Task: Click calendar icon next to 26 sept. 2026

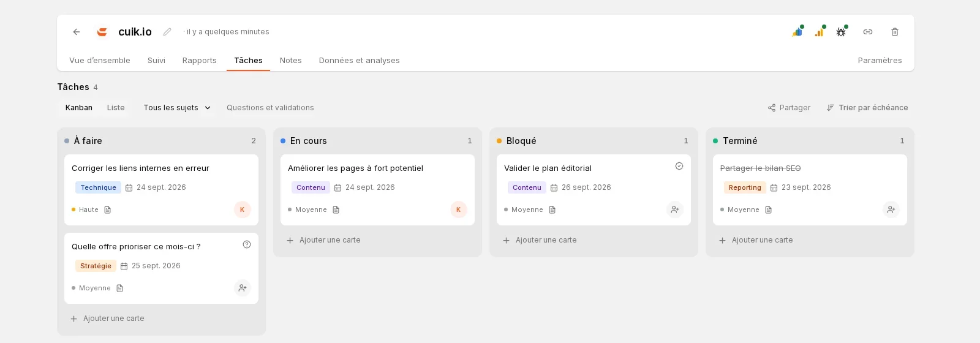Action: (554, 188)
